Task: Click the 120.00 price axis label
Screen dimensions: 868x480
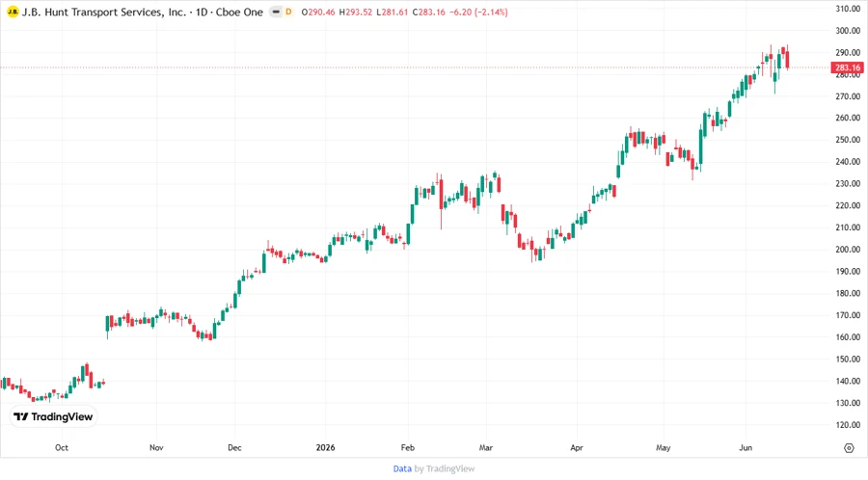Action: tap(848, 425)
